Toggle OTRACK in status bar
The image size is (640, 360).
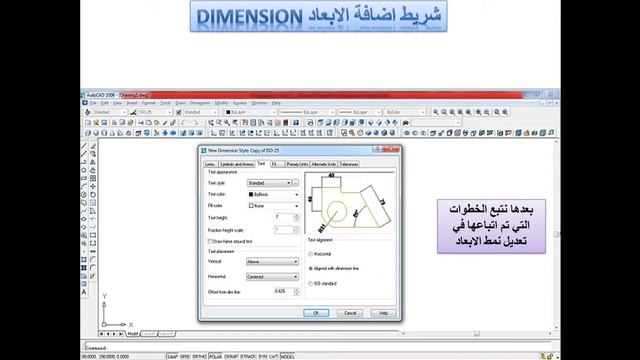tap(248, 356)
